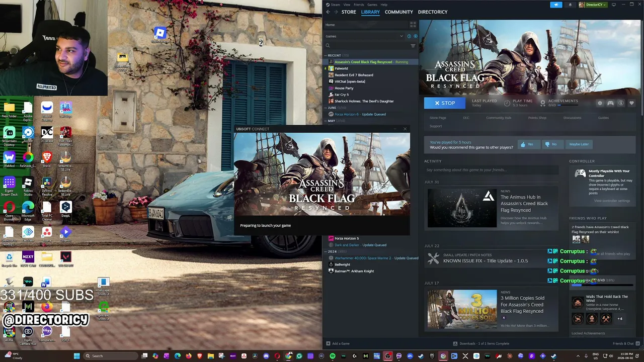Open the Downloads status bar

481,343
